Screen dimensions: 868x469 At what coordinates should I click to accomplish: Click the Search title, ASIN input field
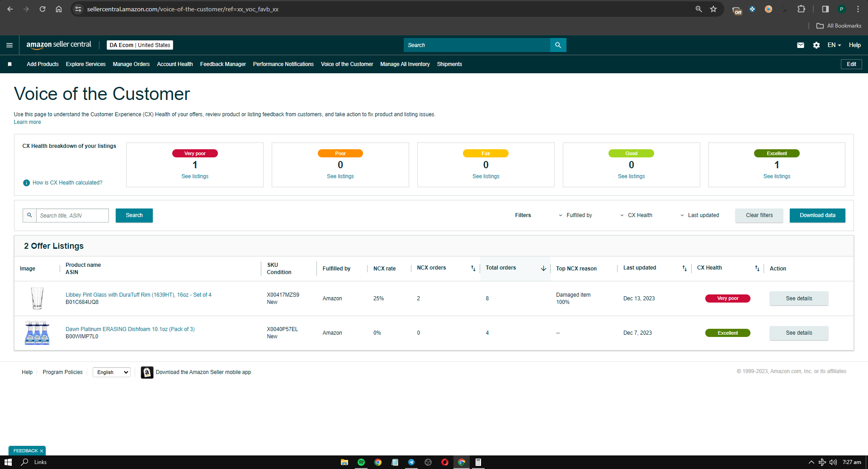[x=72, y=215]
